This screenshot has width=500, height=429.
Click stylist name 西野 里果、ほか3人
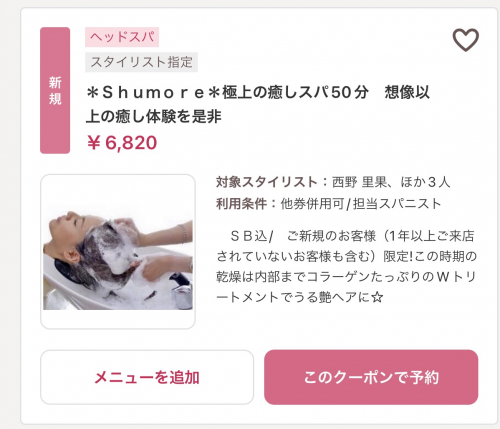pos(391,182)
